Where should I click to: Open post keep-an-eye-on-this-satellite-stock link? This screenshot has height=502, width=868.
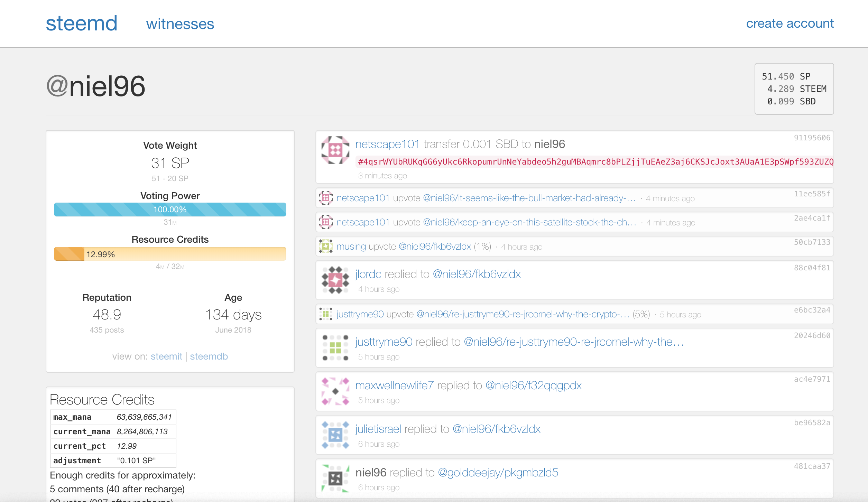pos(530,222)
